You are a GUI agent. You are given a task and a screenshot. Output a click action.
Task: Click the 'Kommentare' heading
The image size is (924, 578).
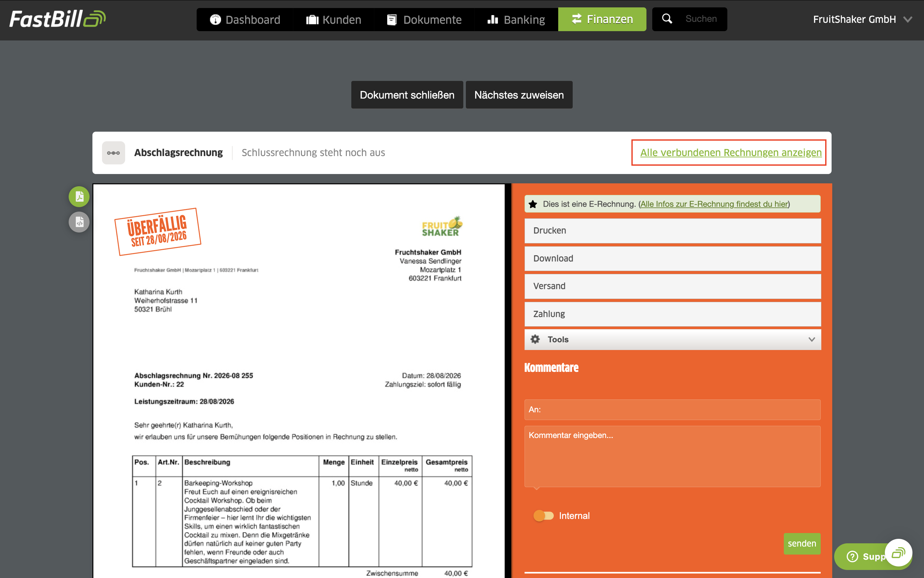tap(551, 367)
